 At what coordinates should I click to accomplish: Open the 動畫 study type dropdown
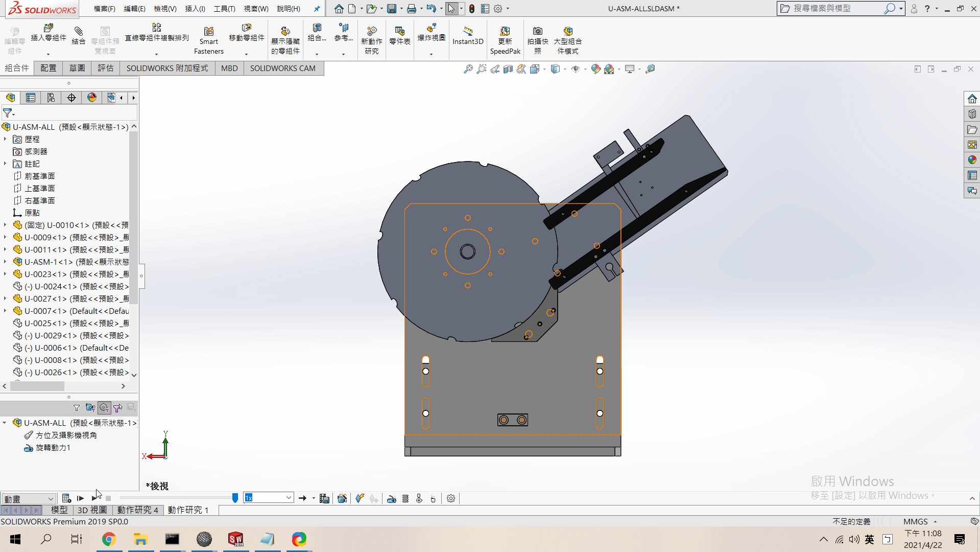point(28,498)
